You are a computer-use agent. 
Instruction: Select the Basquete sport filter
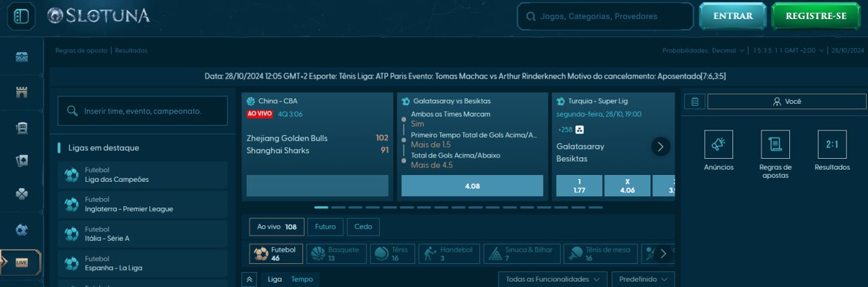point(336,254)
